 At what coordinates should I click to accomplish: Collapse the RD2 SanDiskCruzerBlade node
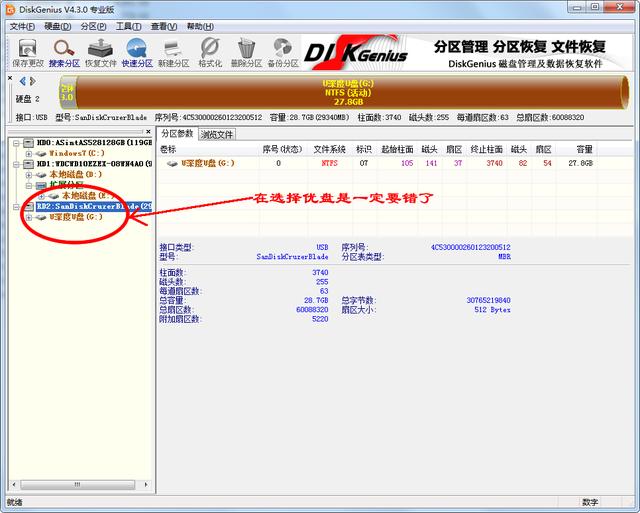pyautogui.click(x=16, y=206)
